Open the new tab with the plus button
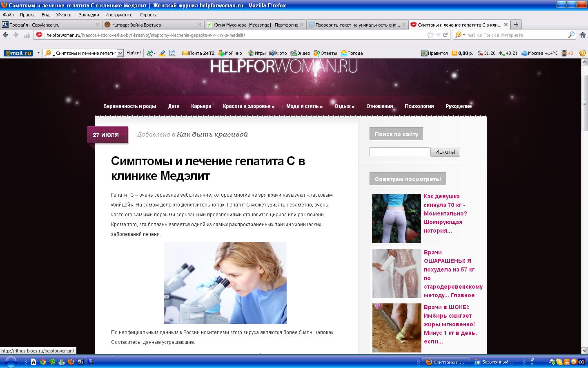 tap(516, 25)
